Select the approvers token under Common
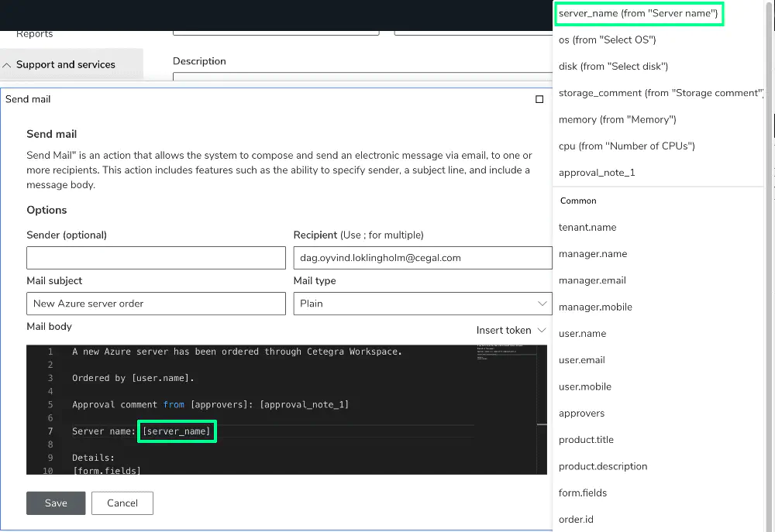This screenshot has height=532, width=775. (582, 413)
